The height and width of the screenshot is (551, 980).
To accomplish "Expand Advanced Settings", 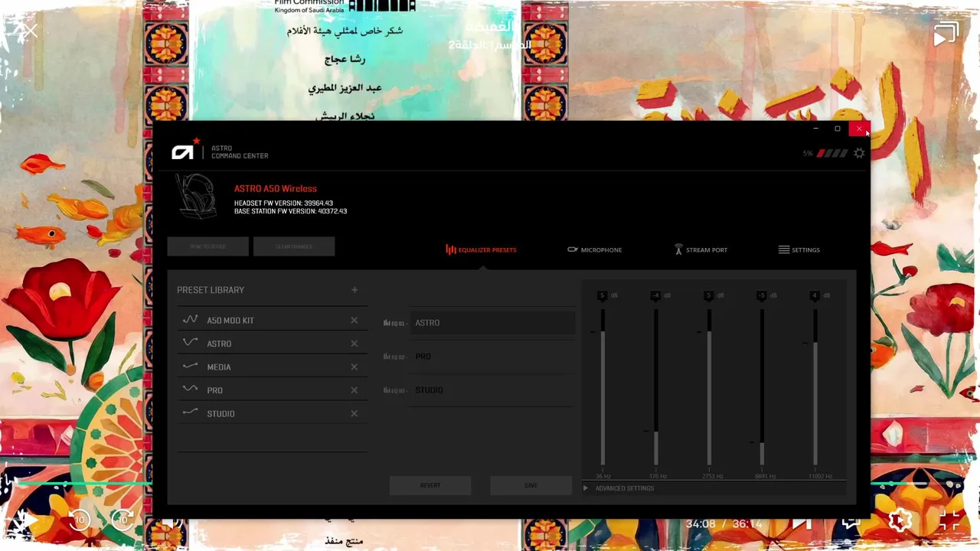I will pos(619,488).
